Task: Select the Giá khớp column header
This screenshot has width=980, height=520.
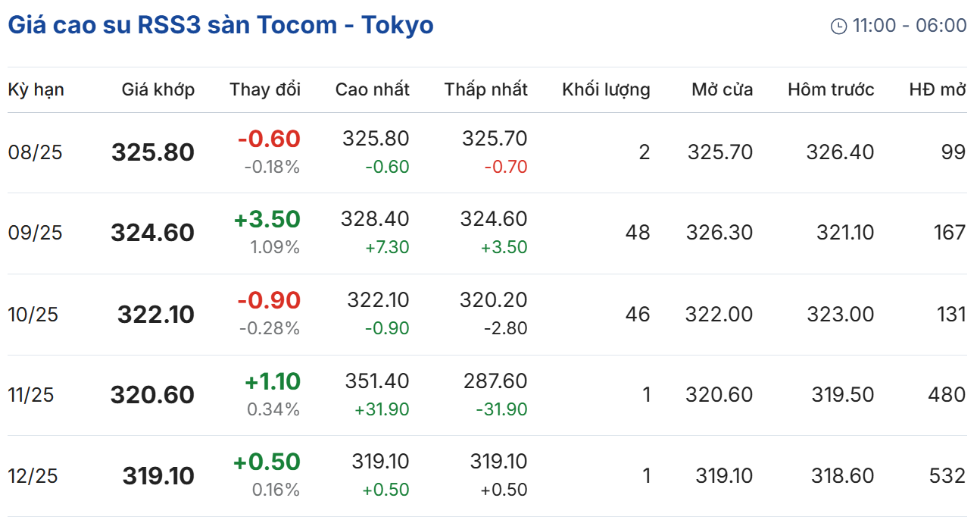Action: [158, 89]
